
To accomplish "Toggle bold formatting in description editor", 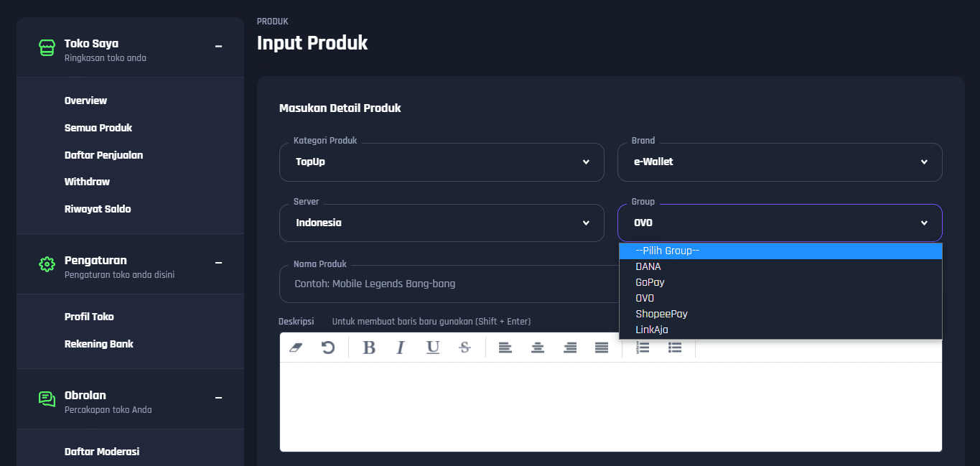I will tap(369, 348).
